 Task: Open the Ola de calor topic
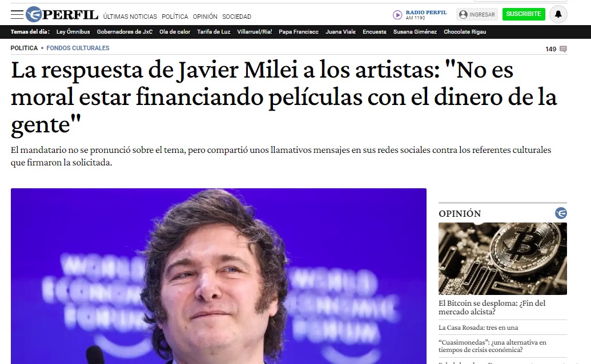[175, 31]
